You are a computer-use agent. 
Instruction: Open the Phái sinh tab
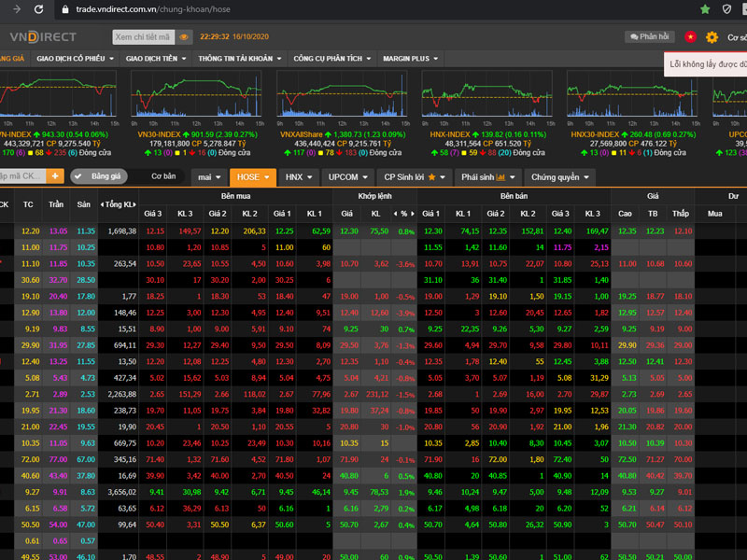(488, 177)
